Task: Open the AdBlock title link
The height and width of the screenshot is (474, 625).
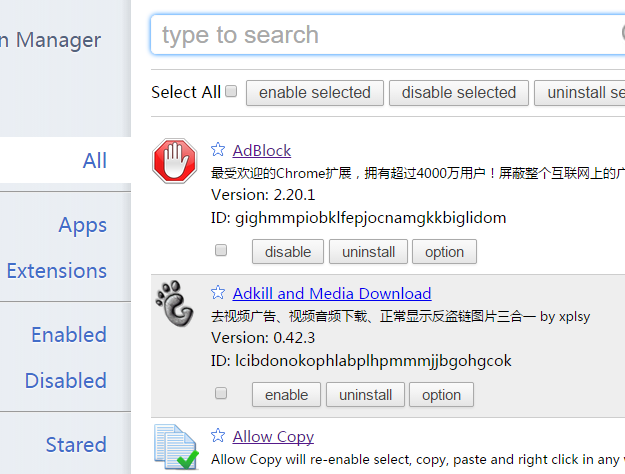Action: coord(262,151)
